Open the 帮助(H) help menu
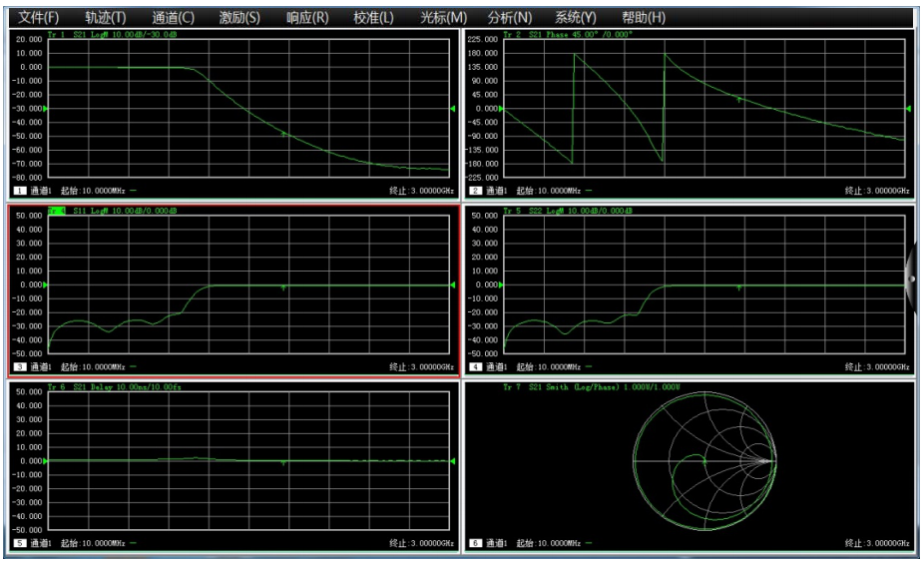This screenshot has height=563, width=924. 644,17
